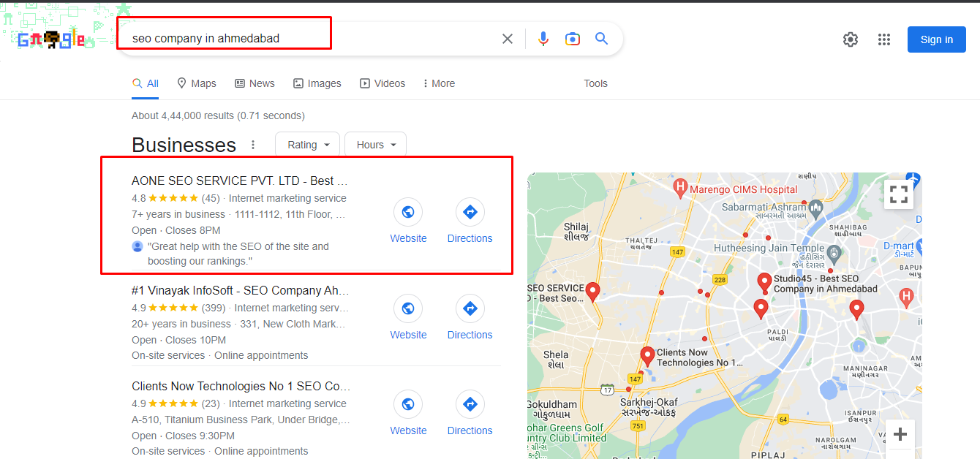
Task: Zoom in on the map
Action: pos(900,434)
